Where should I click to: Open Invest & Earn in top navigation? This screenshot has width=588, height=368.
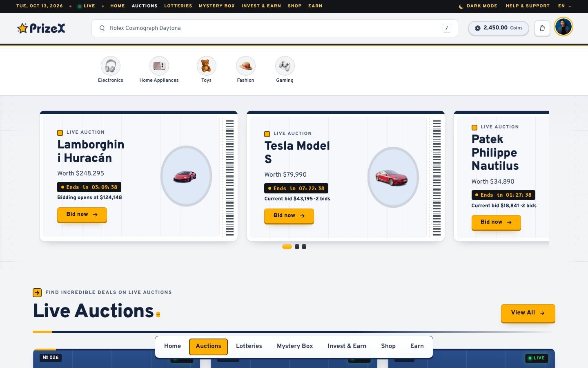click(x=261, y=6)
